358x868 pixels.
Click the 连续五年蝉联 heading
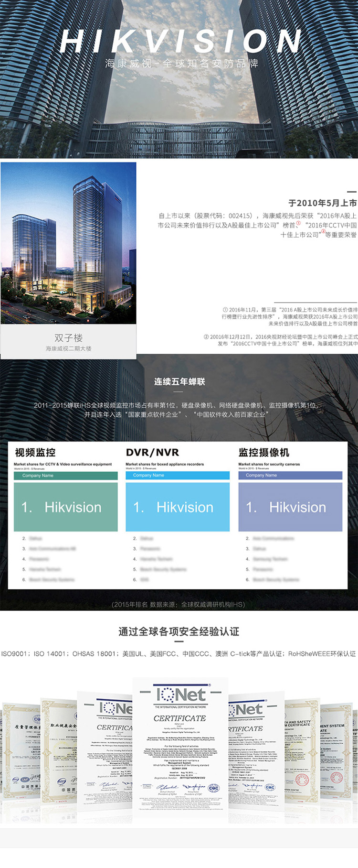coord(179,381)
